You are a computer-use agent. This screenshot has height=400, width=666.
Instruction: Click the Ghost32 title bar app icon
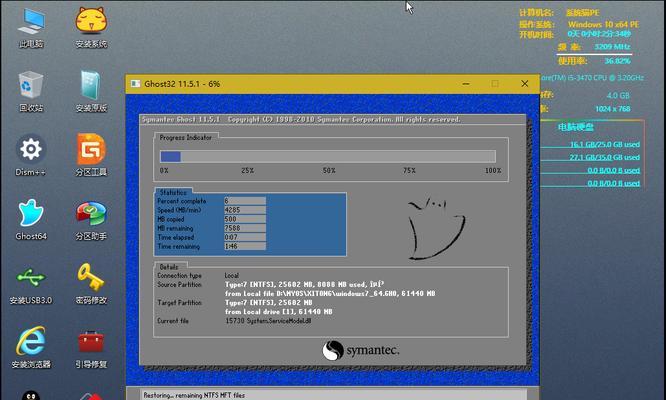pyautogui.click(x=135, y=84)
